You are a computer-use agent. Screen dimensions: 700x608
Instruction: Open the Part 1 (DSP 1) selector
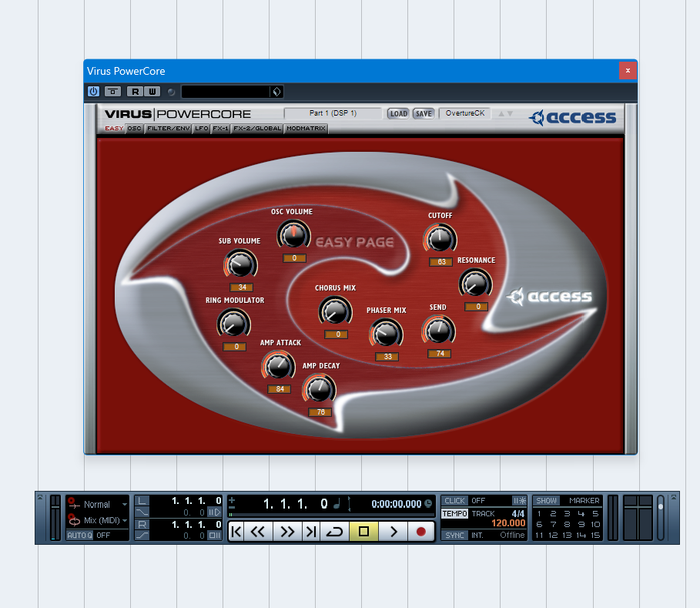(x=333, y=113)
